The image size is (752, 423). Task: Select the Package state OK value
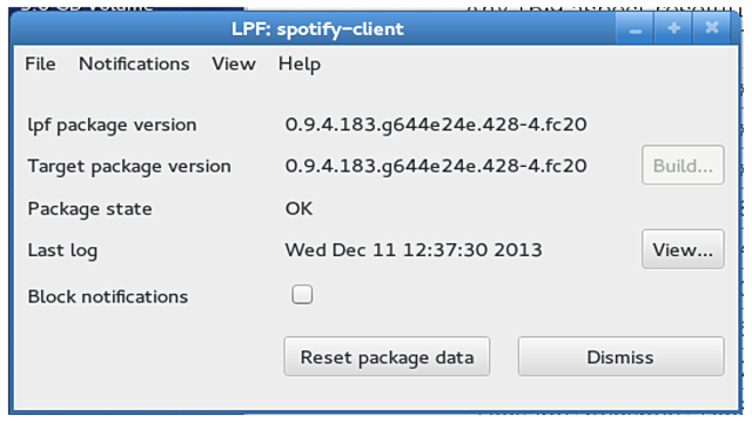click(299, 208)
